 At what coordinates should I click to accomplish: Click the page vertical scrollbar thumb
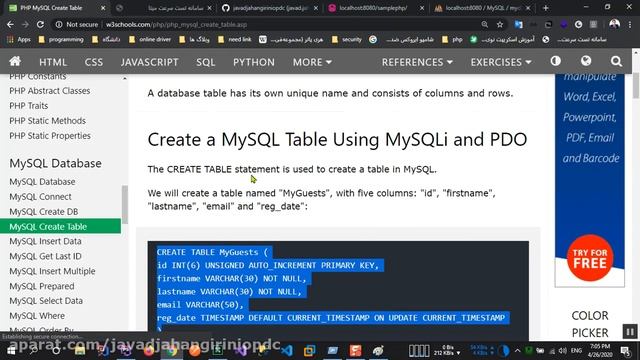tap(636, 85)
